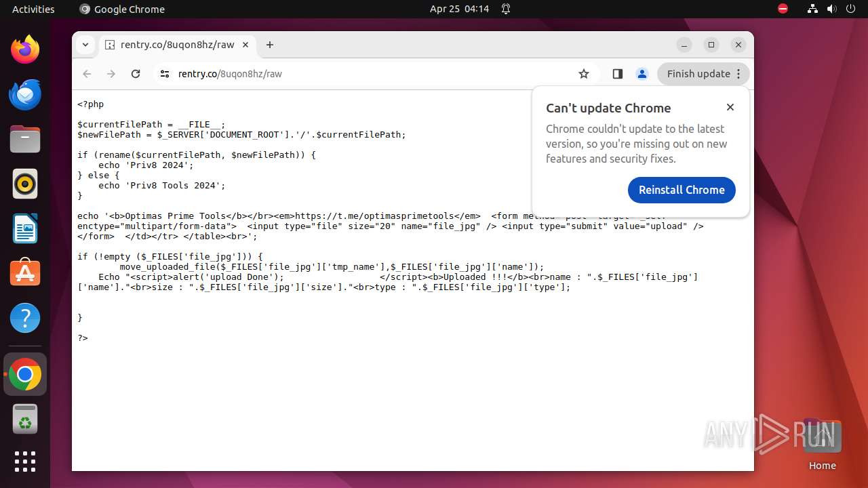Go back to previous page

point(87,74)
